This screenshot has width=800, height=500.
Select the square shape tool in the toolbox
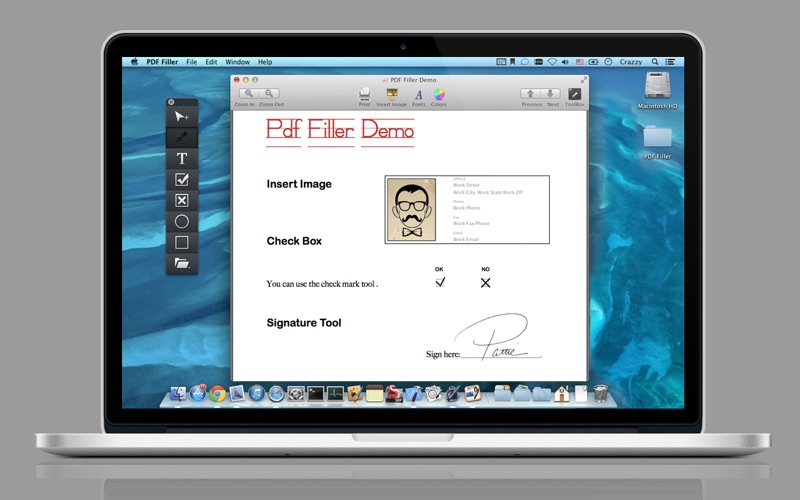pyautogui.click(x=182, y=242)
